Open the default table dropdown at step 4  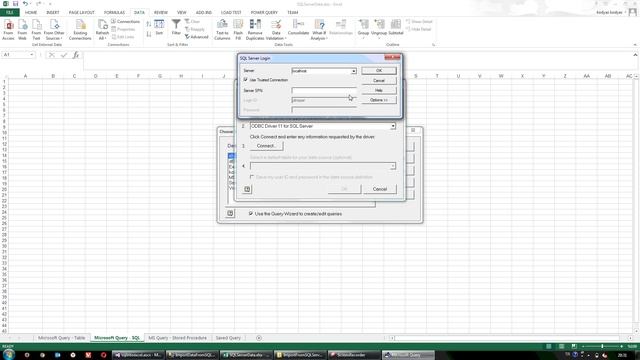pyautogui.click(x=392, y=166)
